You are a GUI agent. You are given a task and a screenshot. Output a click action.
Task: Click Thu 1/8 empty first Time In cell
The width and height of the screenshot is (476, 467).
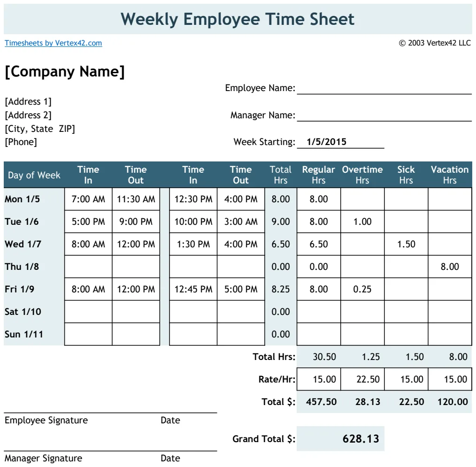point(88,267)
